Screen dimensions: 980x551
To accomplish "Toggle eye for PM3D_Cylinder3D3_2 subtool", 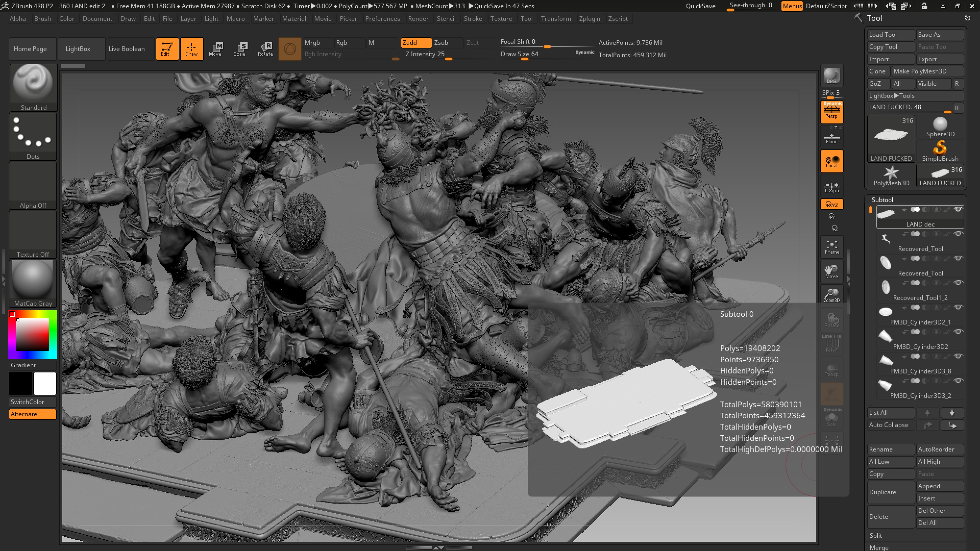I will tap(958, 381).
